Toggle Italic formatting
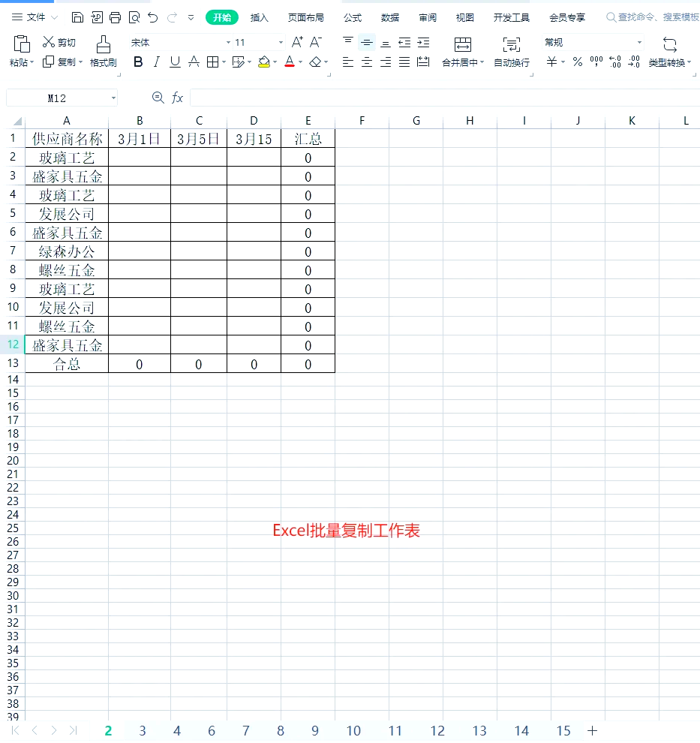700x743 pixels. tap(156, 62)
